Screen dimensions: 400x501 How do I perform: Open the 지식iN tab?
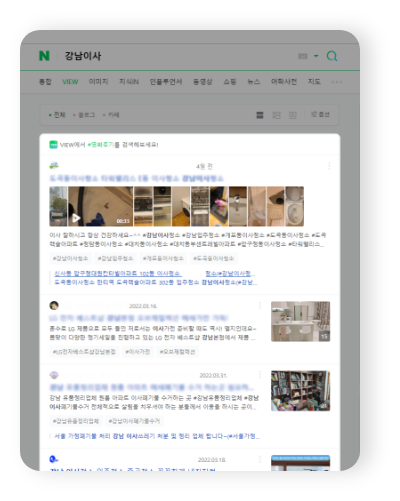[129, 82]
